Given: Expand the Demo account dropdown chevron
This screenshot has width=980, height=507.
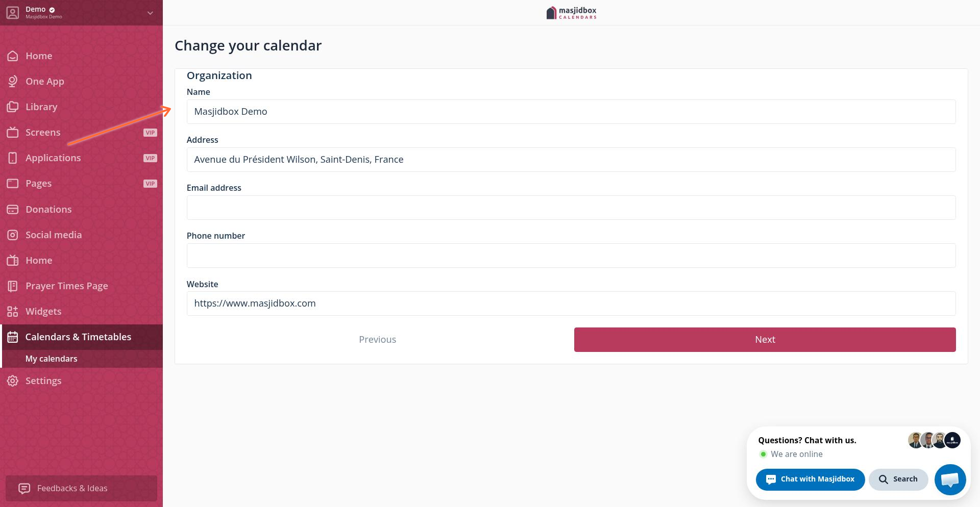Looking at the screenshot, I should click(150, 13).
